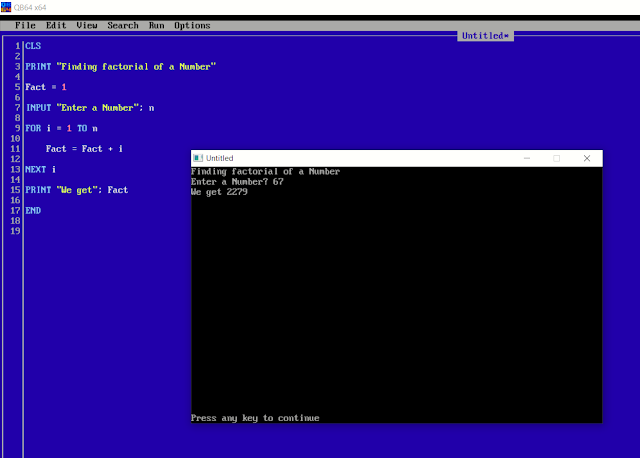Screen dimensions: 640x458
Task: Click the END statement on line 17
Action: pyautogui.click(x=33, y=211)
